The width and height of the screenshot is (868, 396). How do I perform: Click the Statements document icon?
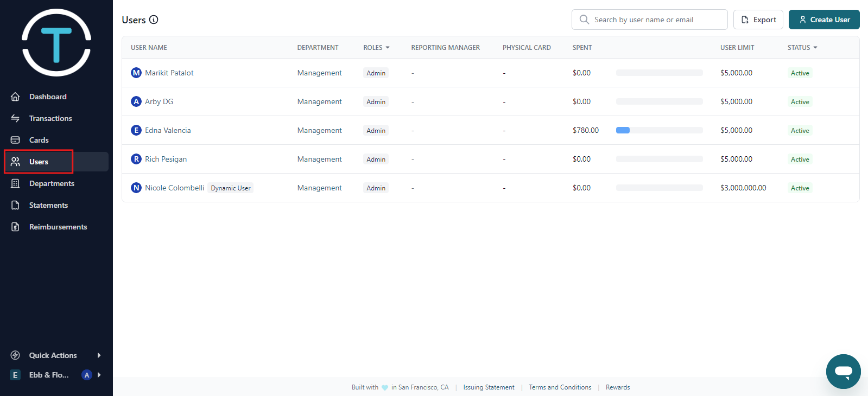click(15, 205)
